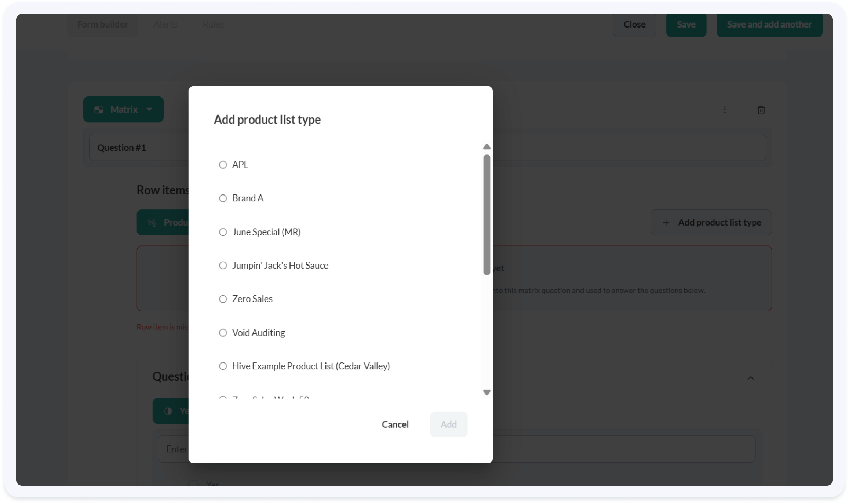The height and width of the screenshot is (504, 849).
Task: Collapse the Questions section chevron
Action: (x=750, y=378)
